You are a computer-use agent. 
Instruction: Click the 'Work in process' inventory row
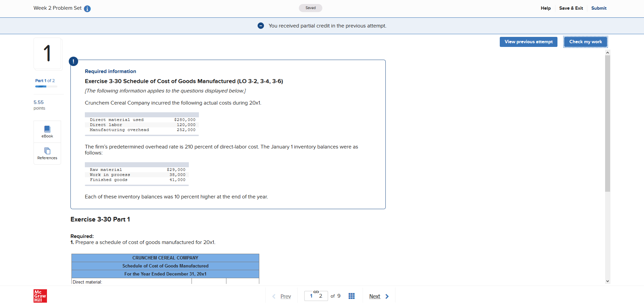coord(137,175)
